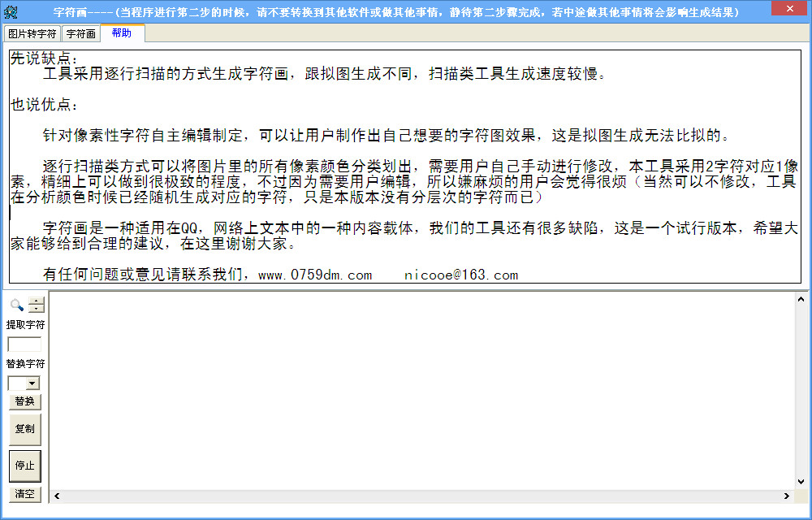This screenshot has height=520, width=812.
Task: Click the 清空 clear button
Action: pyautogui.click(x=24, y=494)
